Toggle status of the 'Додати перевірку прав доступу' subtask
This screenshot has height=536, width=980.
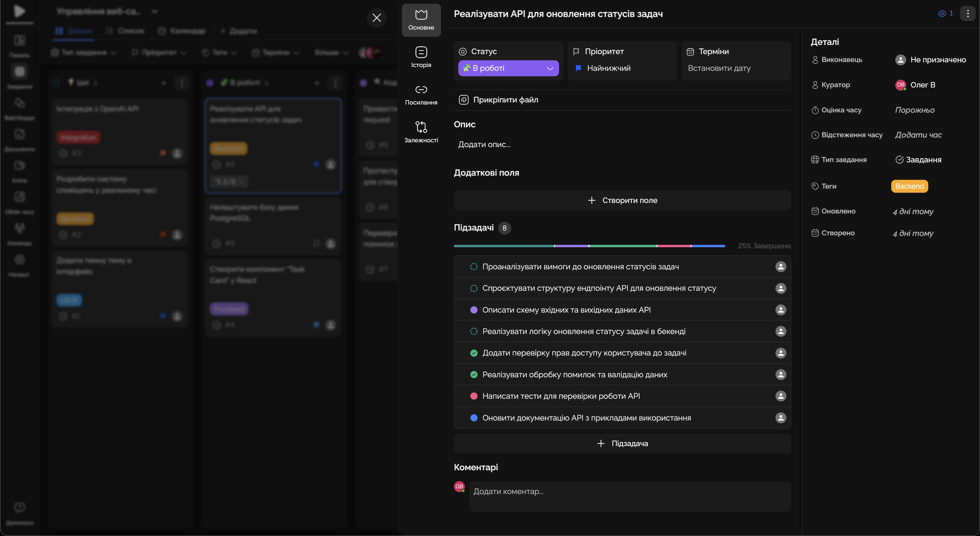click(x=474, y=353)
